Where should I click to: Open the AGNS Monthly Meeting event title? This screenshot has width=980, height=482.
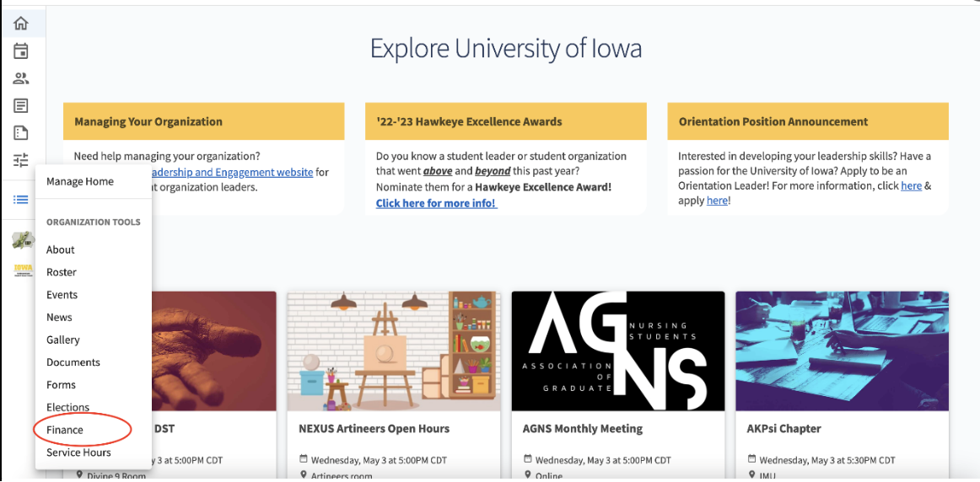pos(583,429)
